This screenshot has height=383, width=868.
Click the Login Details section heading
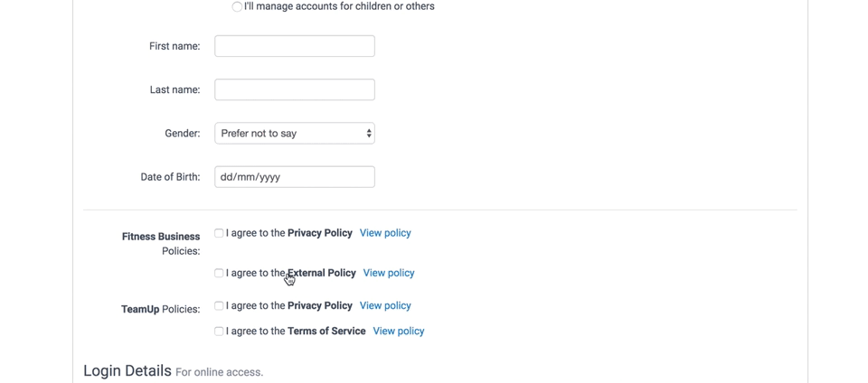pos(127,370)
